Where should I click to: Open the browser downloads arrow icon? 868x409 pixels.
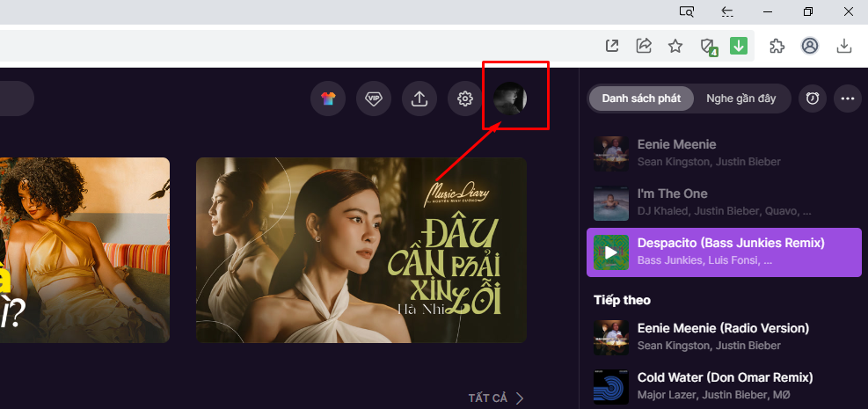tap(843, 46)
